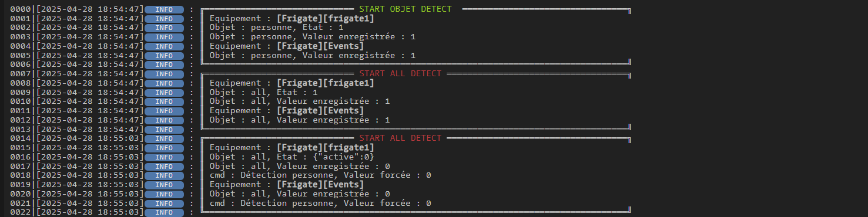Viewport: 868px width, 217px height.
Task: Select the INFO label on line 0018
Action: [x=164, y=175]
